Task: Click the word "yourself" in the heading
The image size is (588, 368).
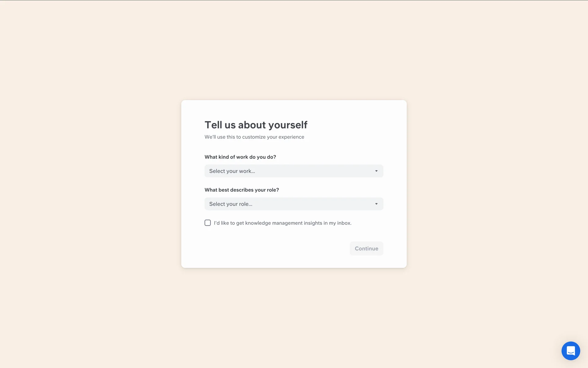Action: [288, 125]
